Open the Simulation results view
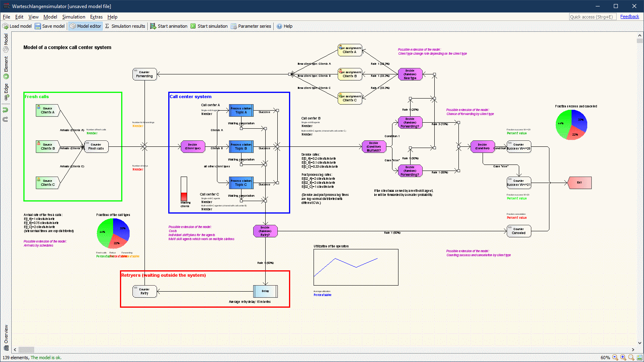Screen dimensions: 644x362 coord(125,26)
